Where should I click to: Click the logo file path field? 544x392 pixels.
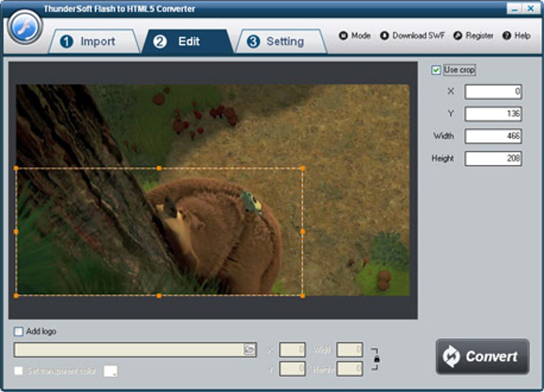tap(129, 350)
